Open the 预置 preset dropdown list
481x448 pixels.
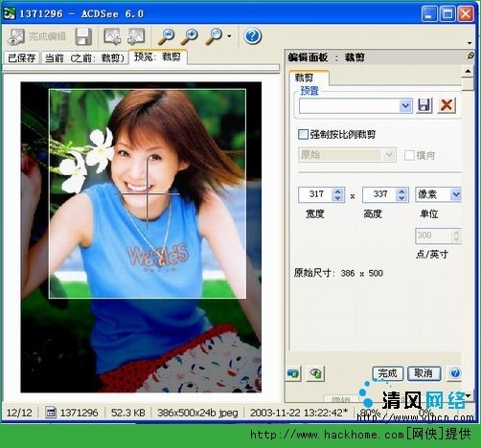pos(405,105)
